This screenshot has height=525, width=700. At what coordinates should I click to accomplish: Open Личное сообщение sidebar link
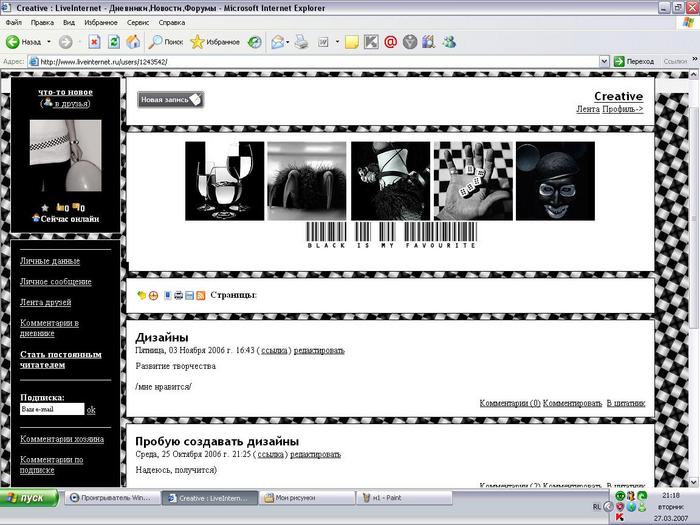56,281
